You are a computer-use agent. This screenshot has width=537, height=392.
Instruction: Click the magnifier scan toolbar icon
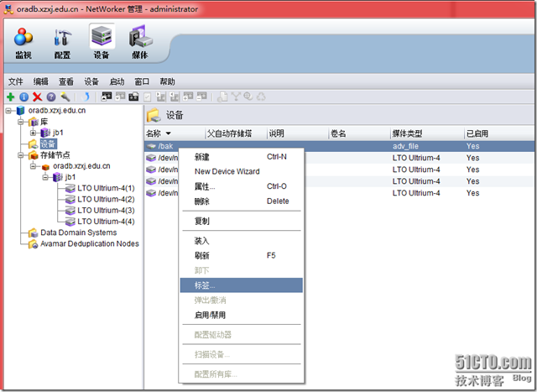[248, 97]
